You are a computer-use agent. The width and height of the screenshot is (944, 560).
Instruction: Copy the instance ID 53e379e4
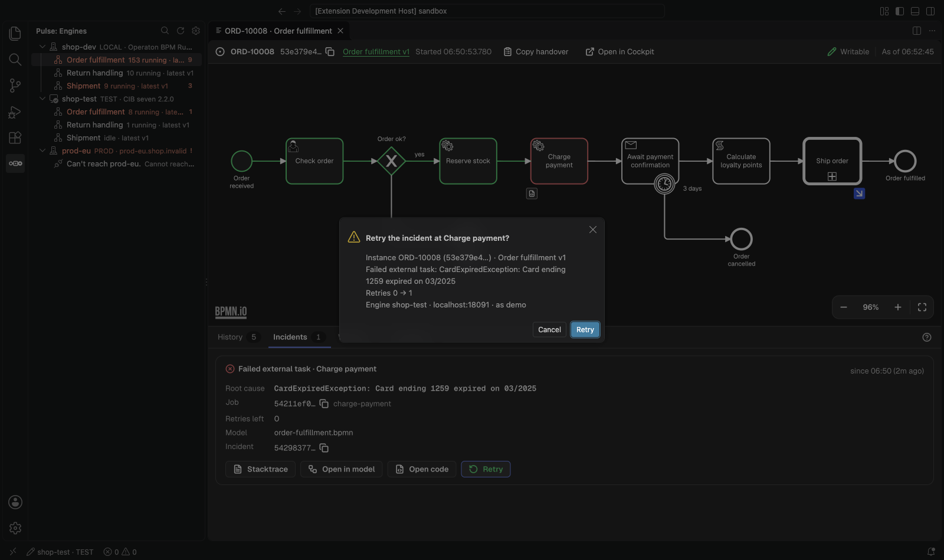(330, 52)
